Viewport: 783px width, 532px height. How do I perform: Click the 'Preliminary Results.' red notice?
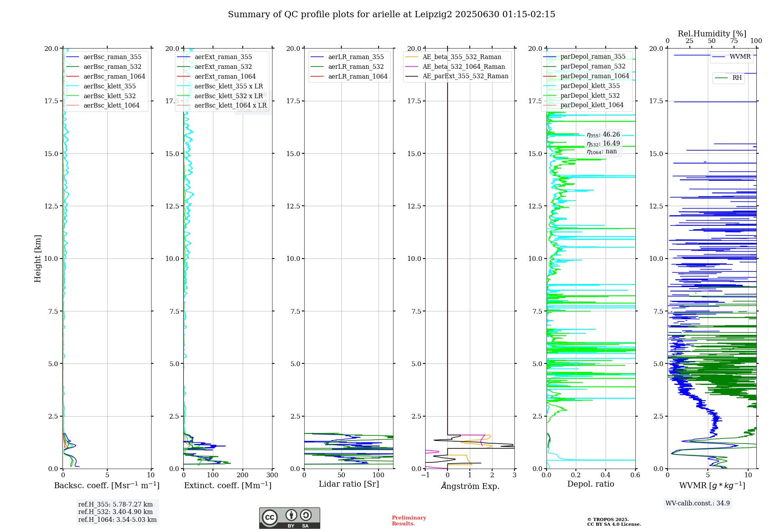click(x=409, y=521)
